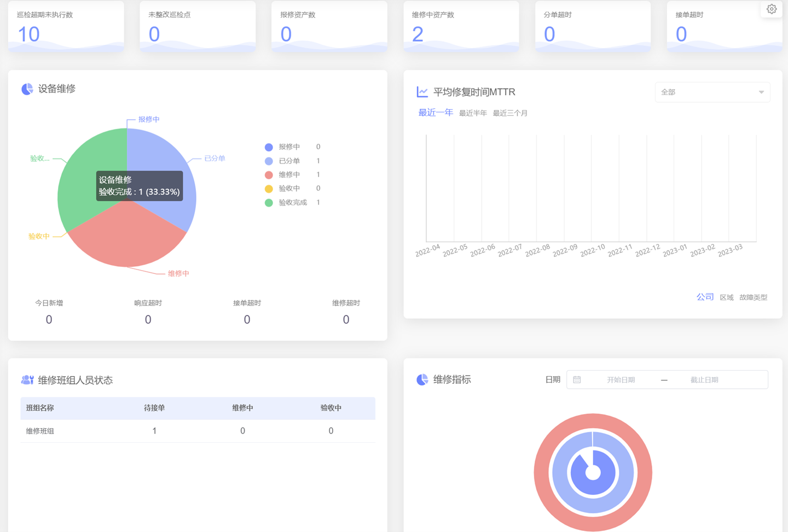Image resolution: width=788 pixels, height=532 pixels.
Task: Click the 维修班组 table row name
Action: point(40,431)
